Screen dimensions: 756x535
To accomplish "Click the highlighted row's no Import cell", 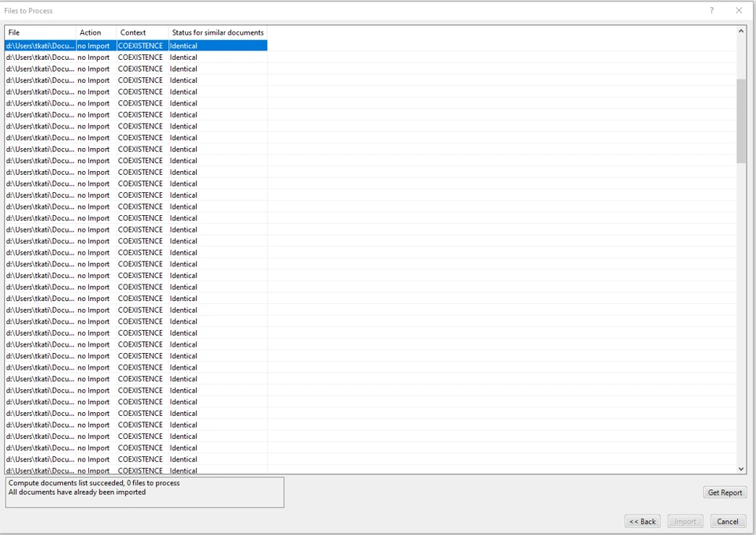I will point(96,46).
